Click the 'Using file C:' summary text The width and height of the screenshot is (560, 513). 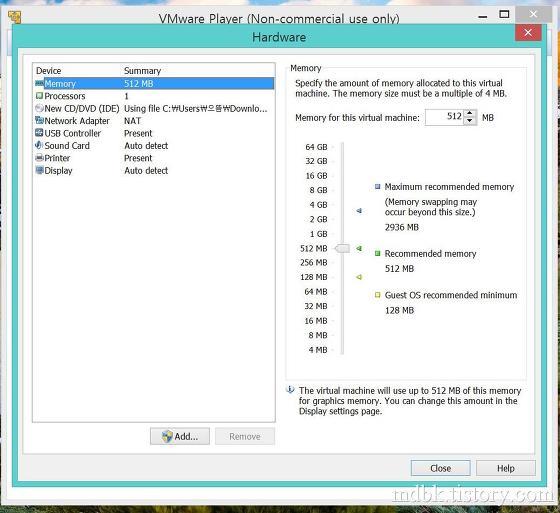click(195, 108)
